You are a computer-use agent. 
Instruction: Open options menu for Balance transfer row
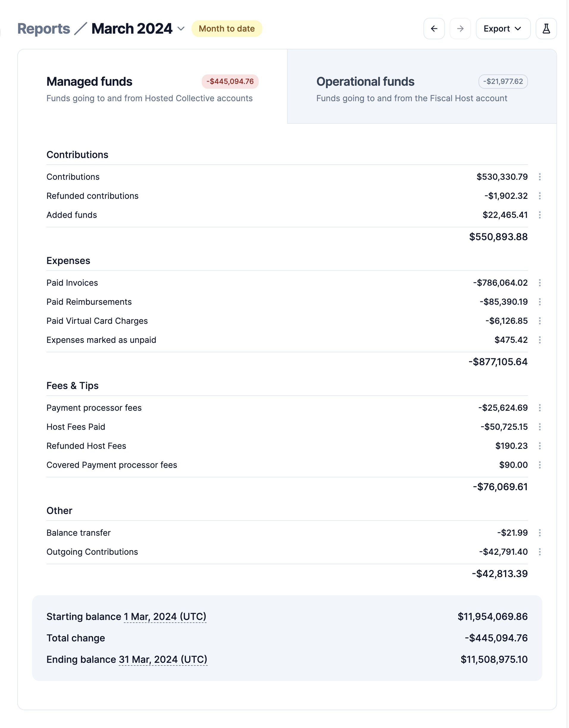click(539, 533)
